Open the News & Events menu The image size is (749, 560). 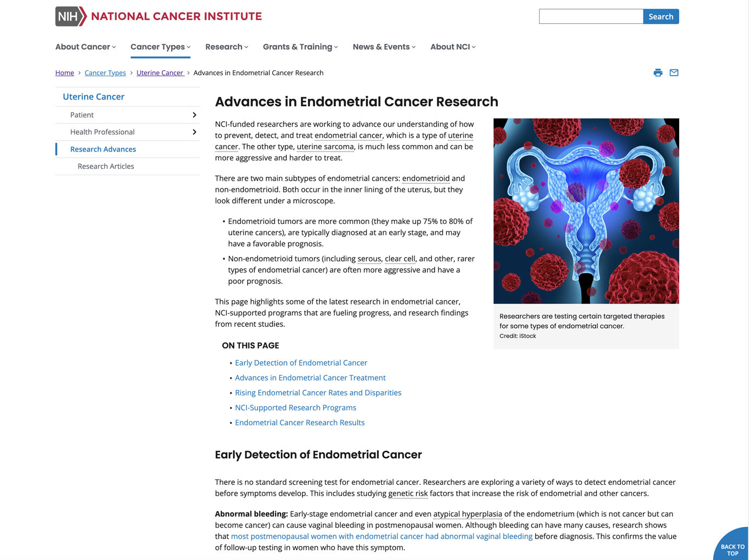(384, 47)
